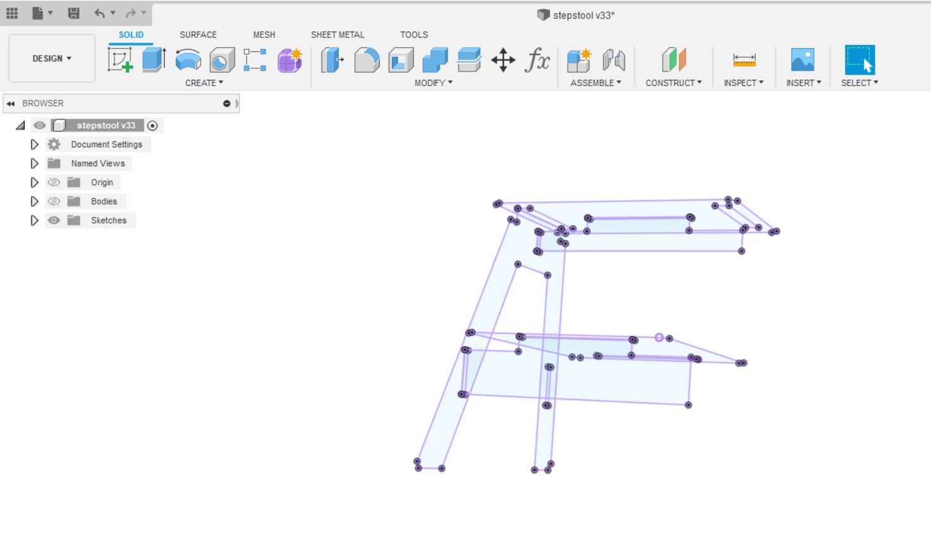Viewport: 931px width, 560px height.
Task: Select the Joint tool
Action: [613, 60]
